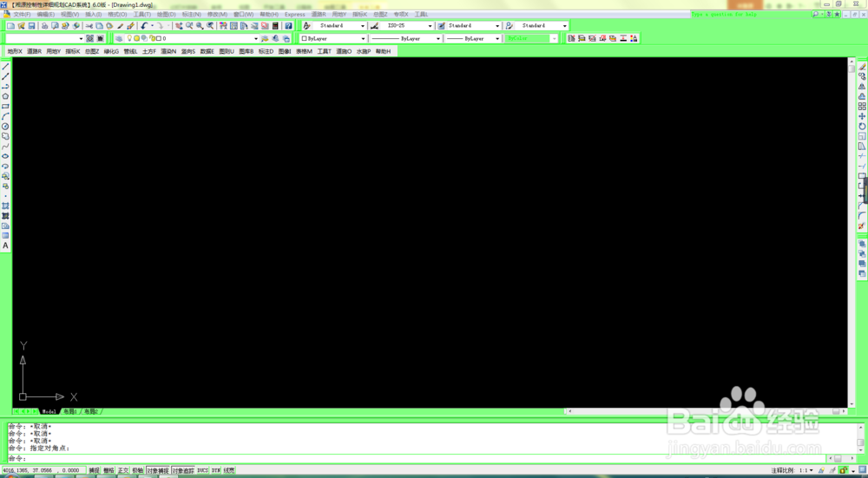868x478 pixels.
Task: Click the 绿化G toolbar button
Action: click(111, 51)
